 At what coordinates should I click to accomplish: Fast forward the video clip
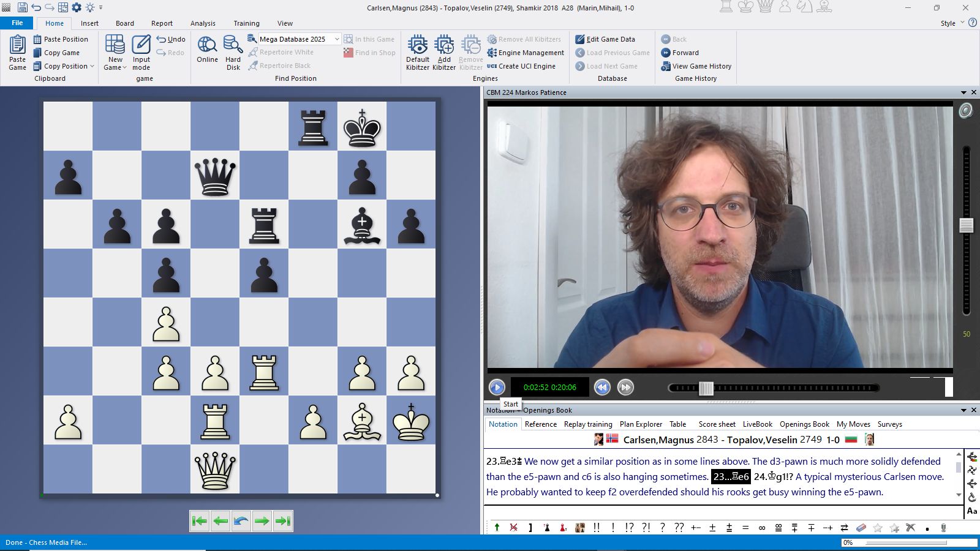pyautogui.click(x=625, y=387)
